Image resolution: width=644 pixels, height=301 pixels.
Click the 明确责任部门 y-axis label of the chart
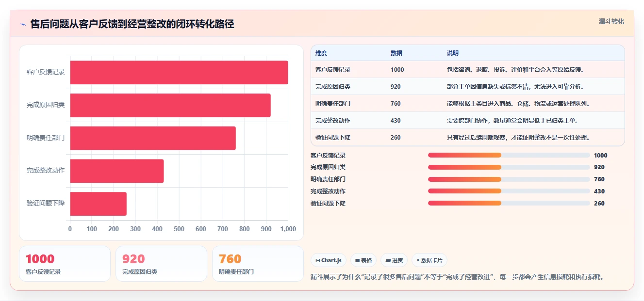point(46,138)
